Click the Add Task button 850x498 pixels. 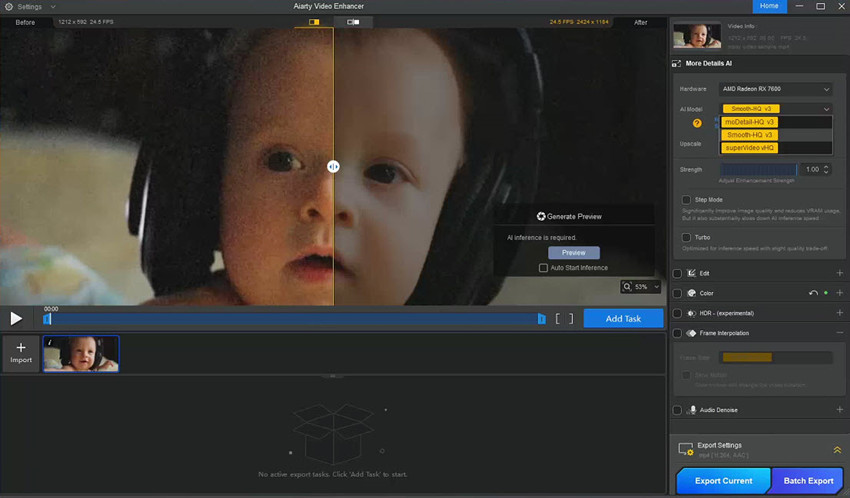[623, 319]
